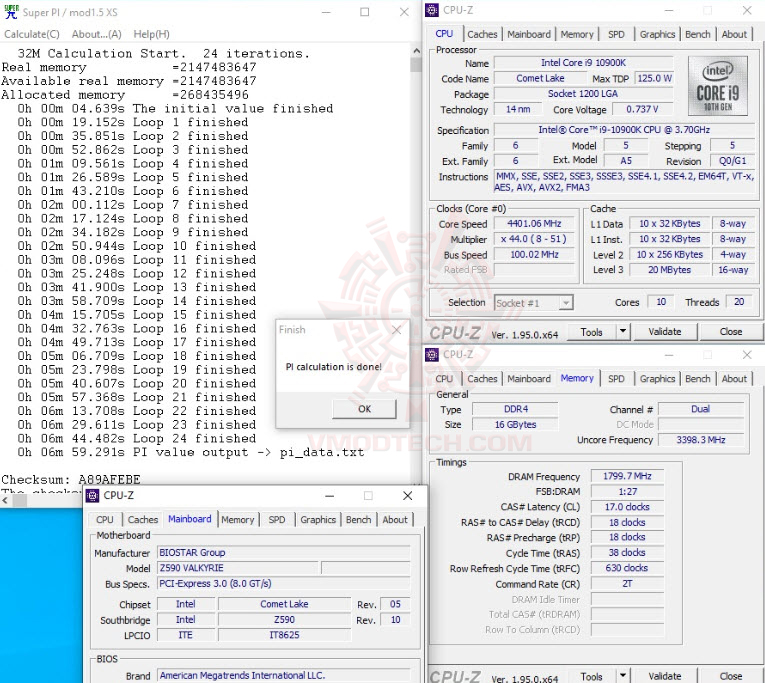Close the Finish dialog
Screen dimensions: 765x683
click(x=397, y=330)
